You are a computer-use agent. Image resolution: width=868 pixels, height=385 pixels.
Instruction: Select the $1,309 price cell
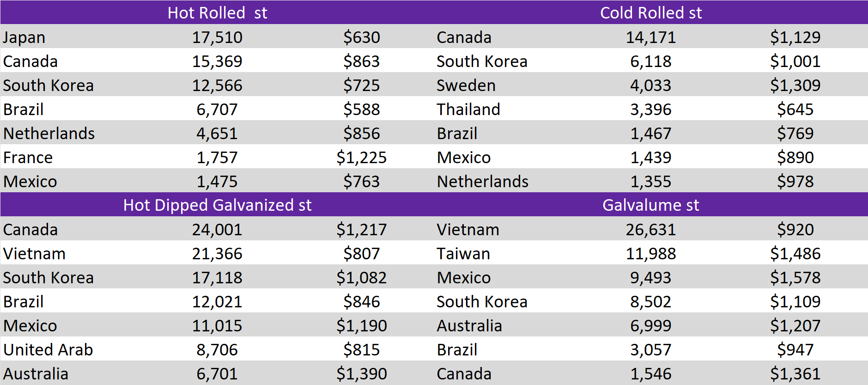[x=795, y=86]
